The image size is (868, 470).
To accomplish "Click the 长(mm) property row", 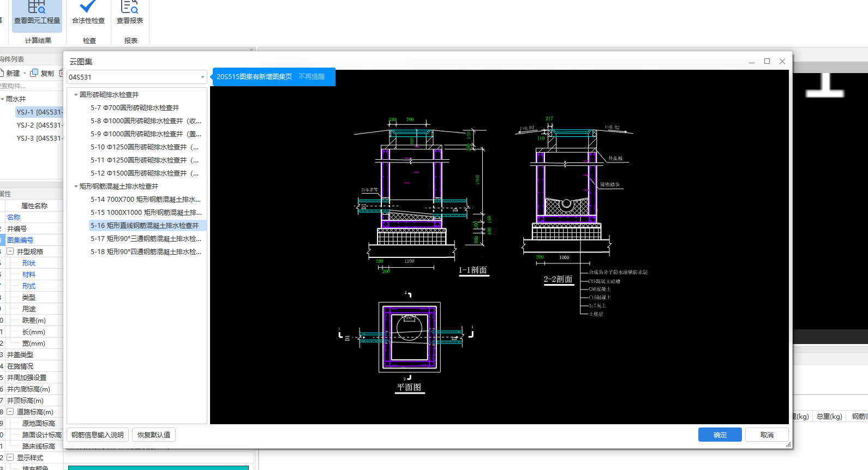I will click(x=33, y=332).
